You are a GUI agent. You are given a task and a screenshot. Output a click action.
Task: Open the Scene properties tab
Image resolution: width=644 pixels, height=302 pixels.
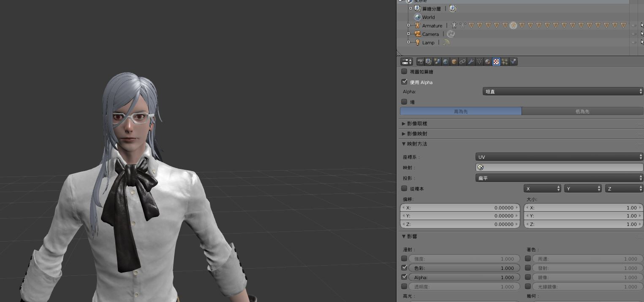pos(437,62)
